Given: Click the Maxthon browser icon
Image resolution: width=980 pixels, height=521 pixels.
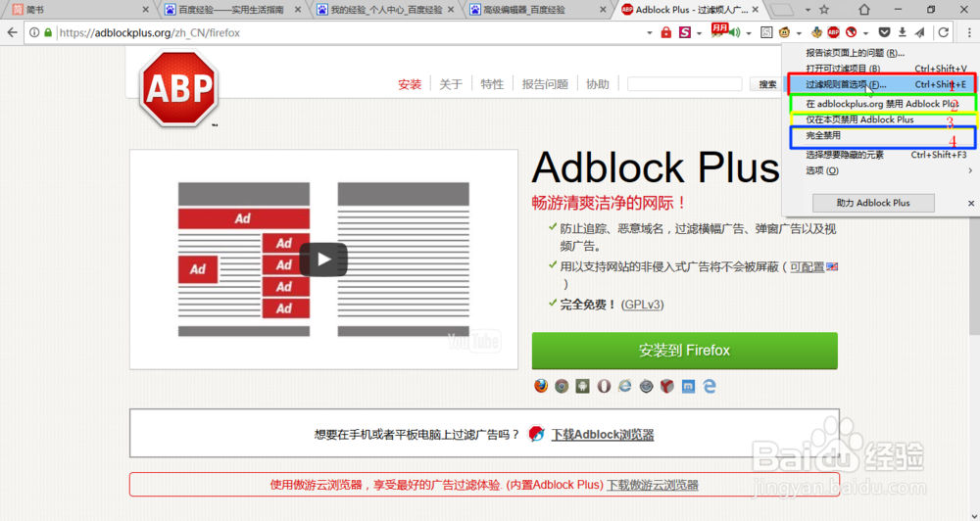Looking at the screenshot, I should point(688,387).
